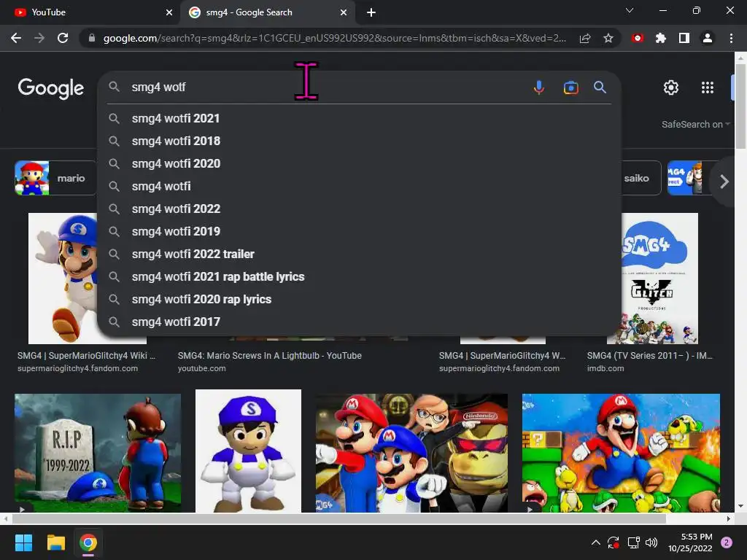Open the Windows Start menu
747x560 pixels.
[23, 542]
